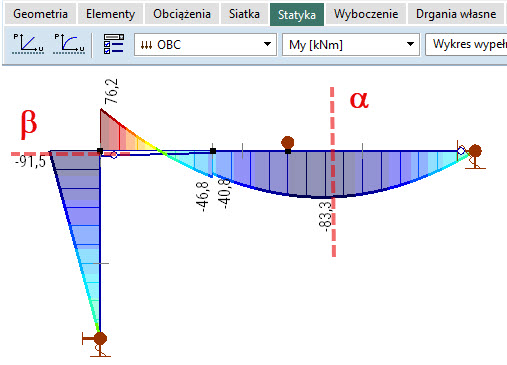Click the black node at the beam splice
This screenshot has width=507, height=365.
(213, 151)
